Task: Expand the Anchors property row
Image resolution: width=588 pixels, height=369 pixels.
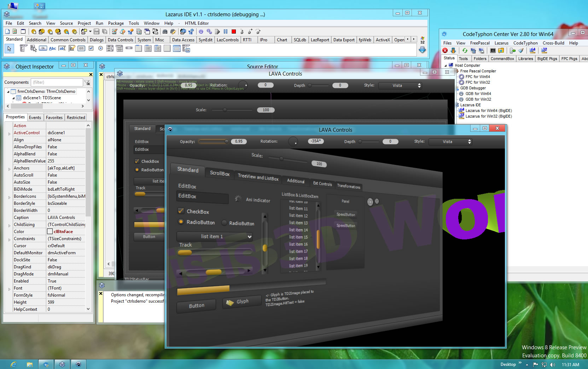Action: (x=9, y=169)
